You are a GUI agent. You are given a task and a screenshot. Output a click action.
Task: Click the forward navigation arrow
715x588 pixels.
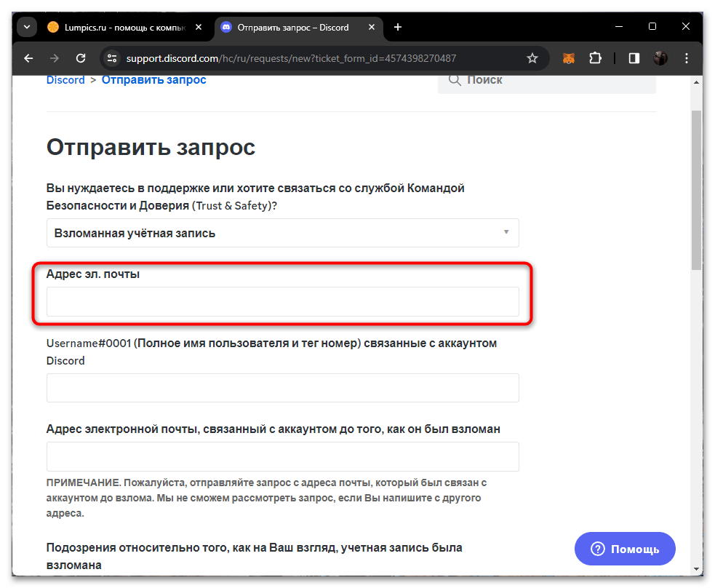pyautogui.click(x=55, y=57)
